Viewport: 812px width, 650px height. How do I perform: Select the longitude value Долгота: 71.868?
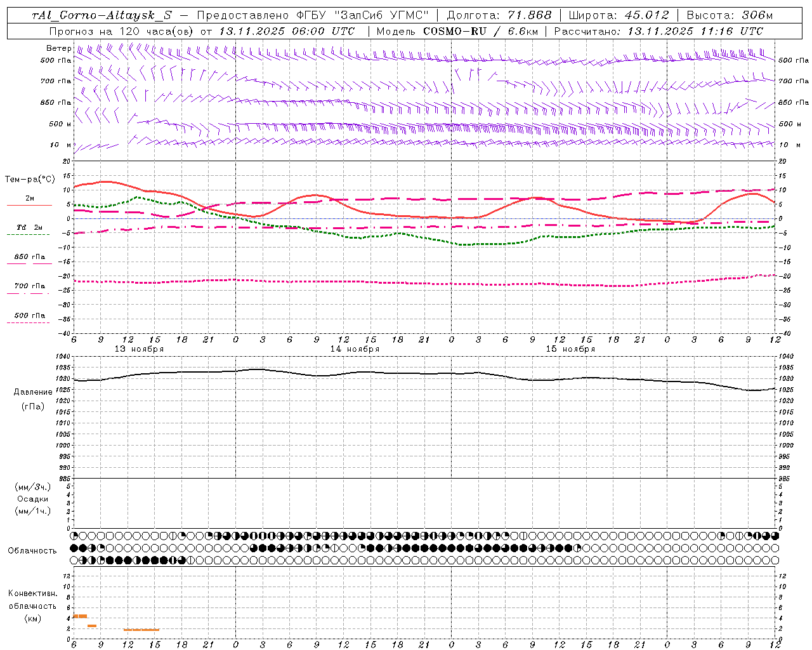coord(499,15)
